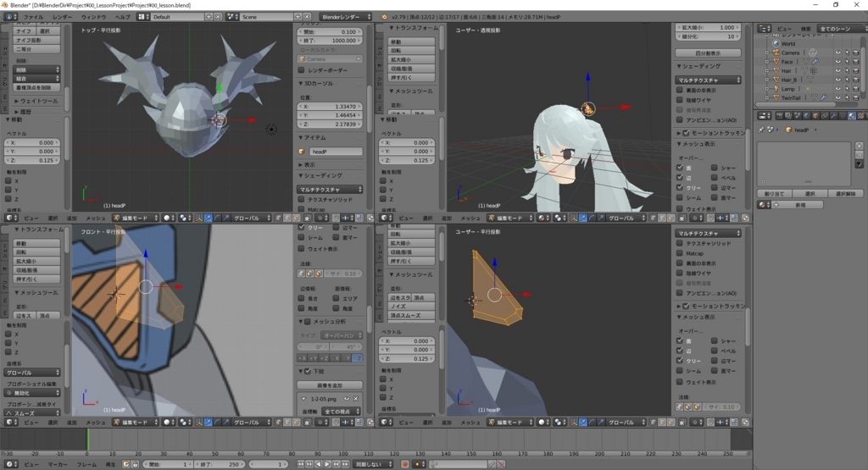The height and width of the screenshot is (470, 868).
Task: Select the Lamp object in outliner
Action: [x=787, y=89]
